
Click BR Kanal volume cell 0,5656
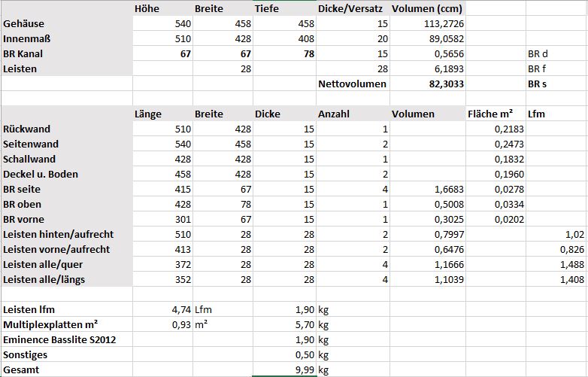[x=428, y=53]
